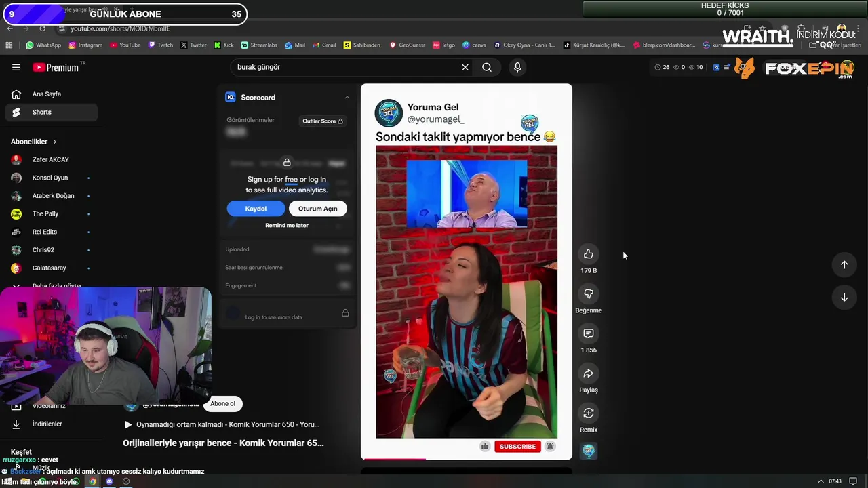868x488 pixels.
Task: Open Okey Oyna bookmark
Action: click(x=524, y=45)
